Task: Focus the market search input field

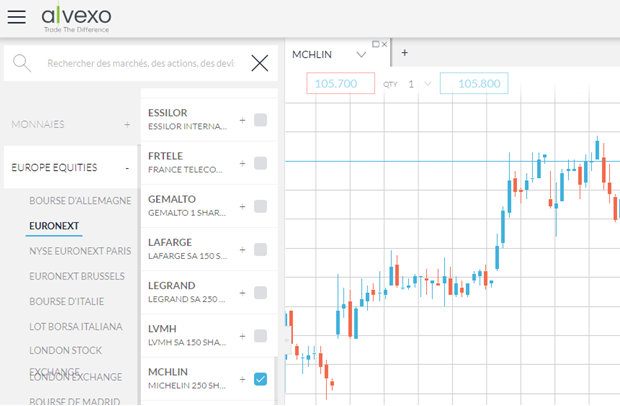Action: coord(141,63)
